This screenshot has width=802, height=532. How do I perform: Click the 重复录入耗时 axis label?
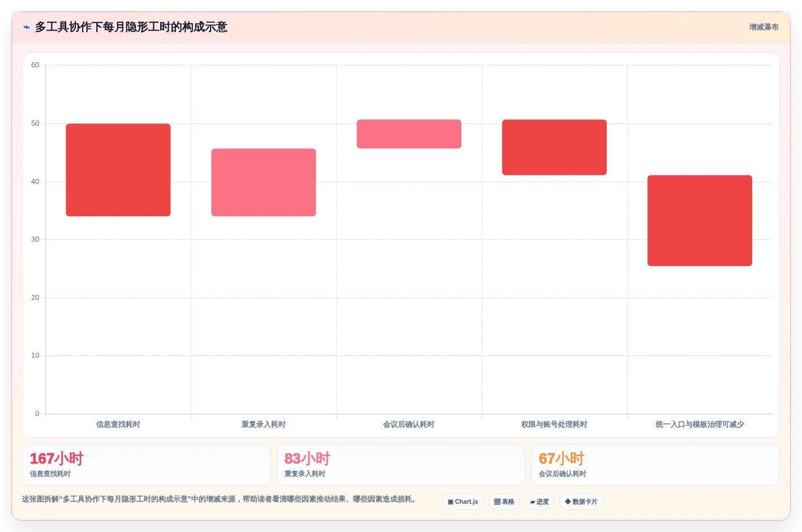264,424
